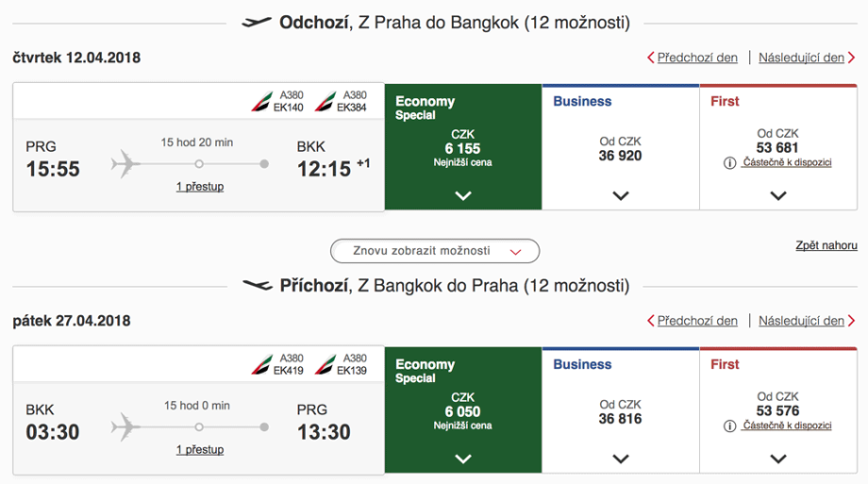Expand return Economy Special fare 6 050
Screen dimensions: 868x484
click(x=462, y=459)
